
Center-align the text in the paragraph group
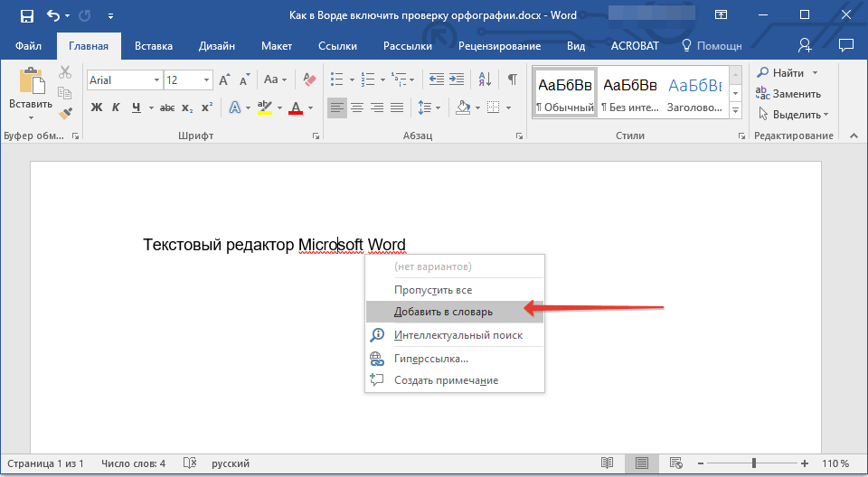point(357,108)
